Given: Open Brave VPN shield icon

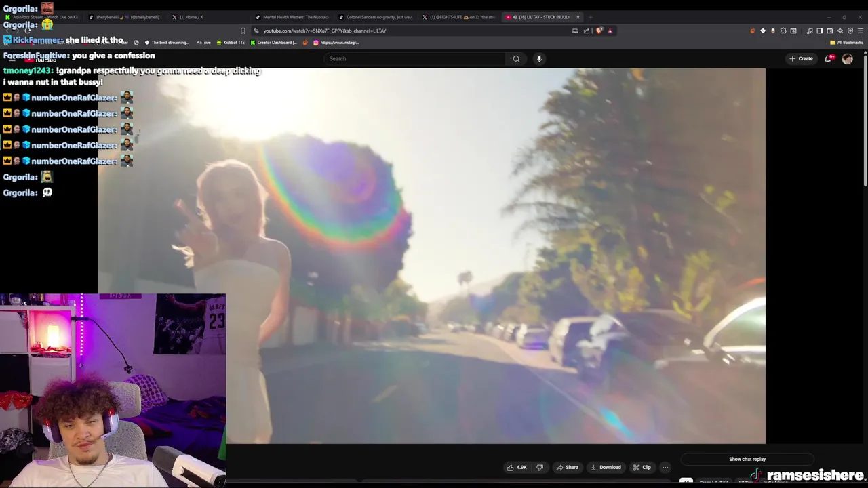Looking at the screenshot, I should point(850,30).
